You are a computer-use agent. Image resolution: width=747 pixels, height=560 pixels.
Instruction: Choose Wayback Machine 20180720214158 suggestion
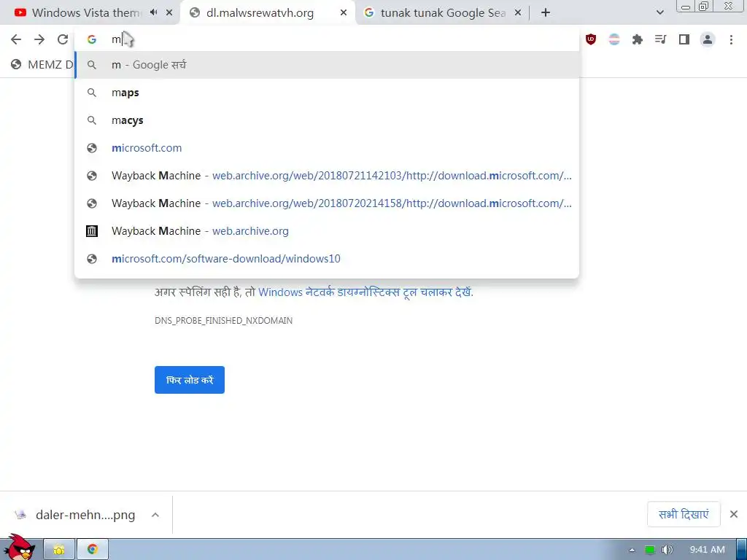(x=327, y=203)
